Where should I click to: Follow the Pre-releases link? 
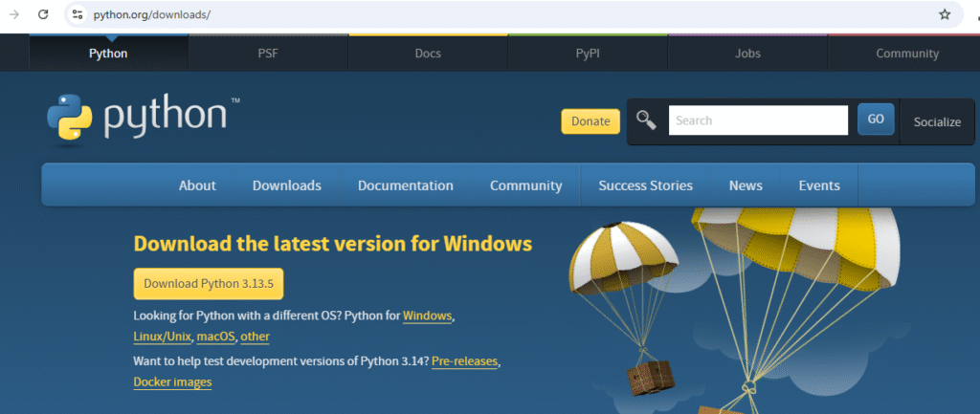point(465,360)
